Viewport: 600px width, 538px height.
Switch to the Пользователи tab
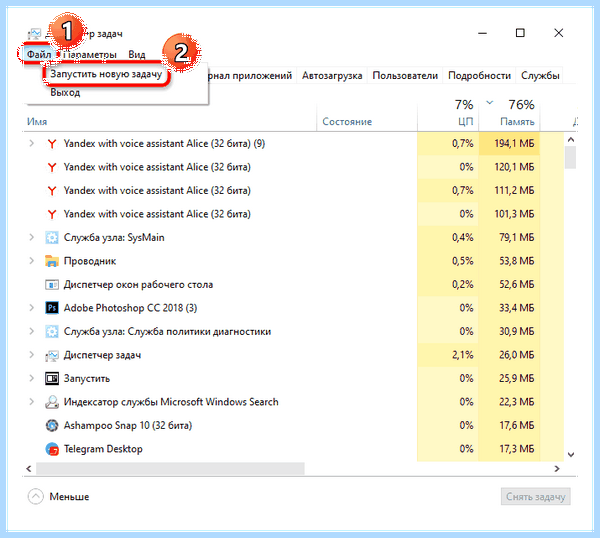coord(405,75)
